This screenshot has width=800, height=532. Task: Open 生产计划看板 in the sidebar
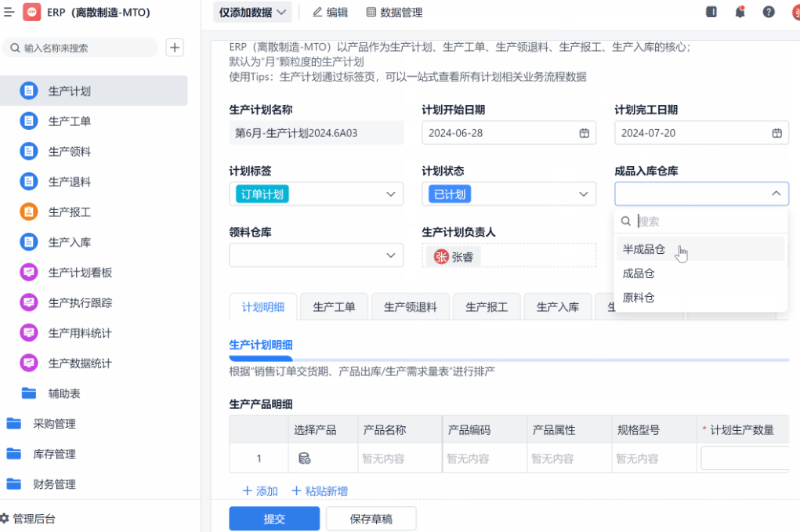(x=94, y=273)
